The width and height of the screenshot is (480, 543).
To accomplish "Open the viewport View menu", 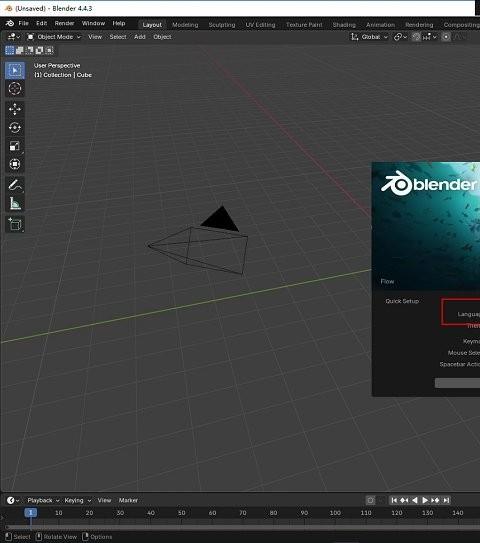I will [95, 37].
